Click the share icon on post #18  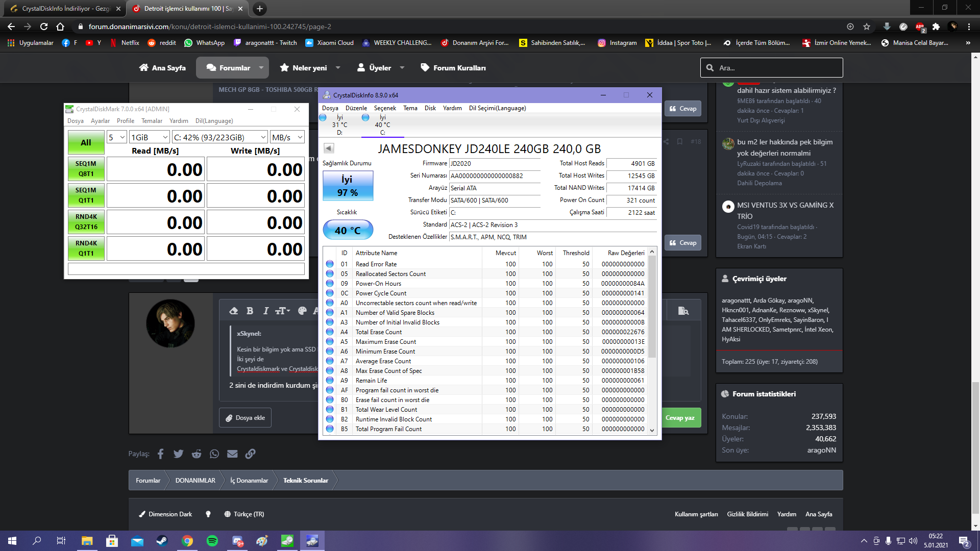[666, 141]
